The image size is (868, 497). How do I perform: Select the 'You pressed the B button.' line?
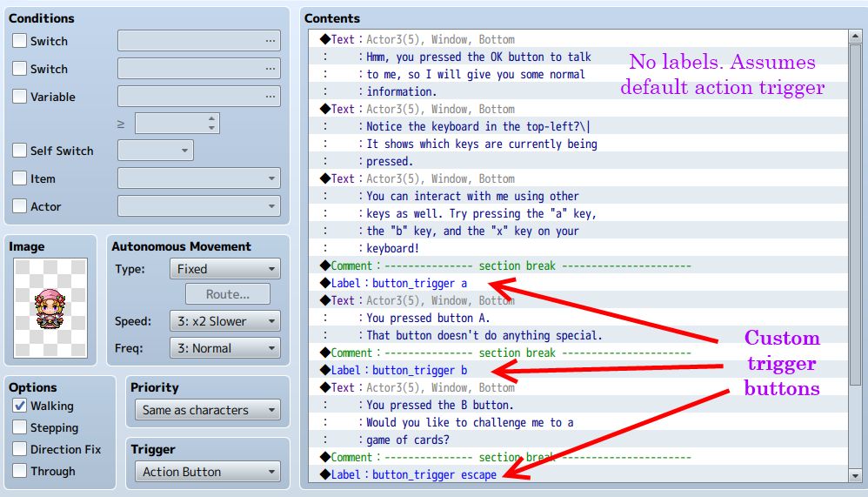tap(578, 405)
